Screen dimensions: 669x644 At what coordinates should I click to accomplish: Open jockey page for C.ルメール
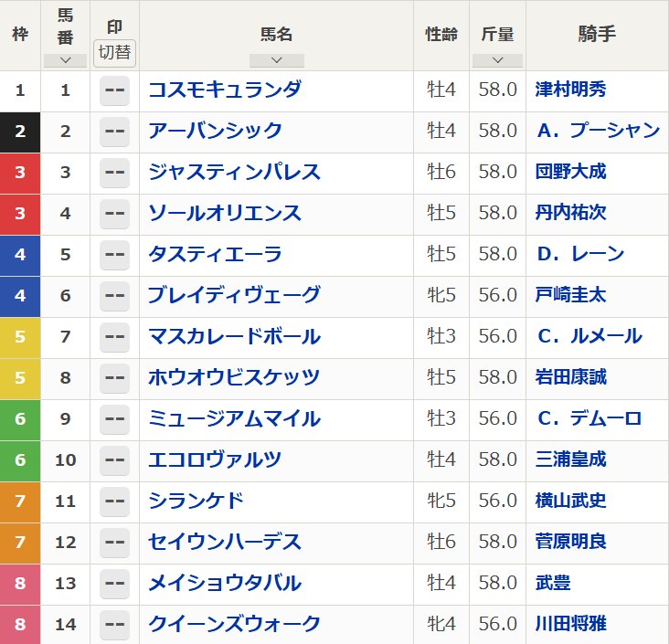589,336
